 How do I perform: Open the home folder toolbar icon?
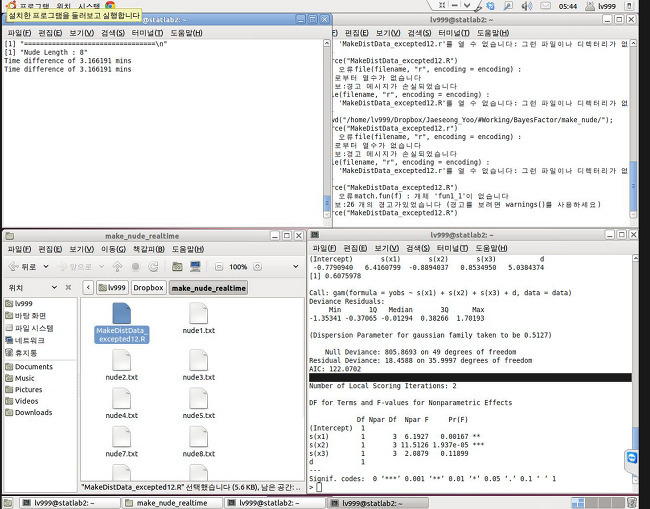[x=177, y=267]
